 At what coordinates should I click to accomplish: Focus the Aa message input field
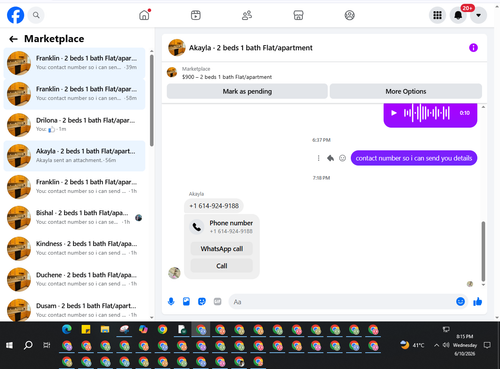[342, 302]
